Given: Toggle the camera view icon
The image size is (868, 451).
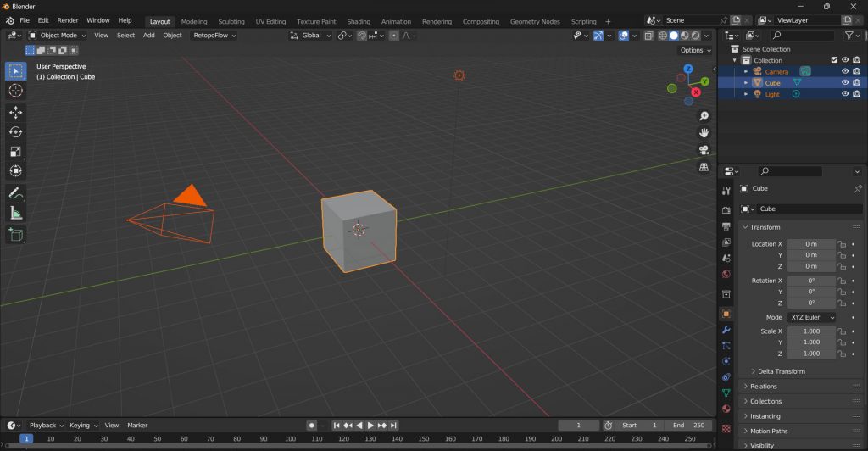Looking at the screenshot, I should point(704,150).
